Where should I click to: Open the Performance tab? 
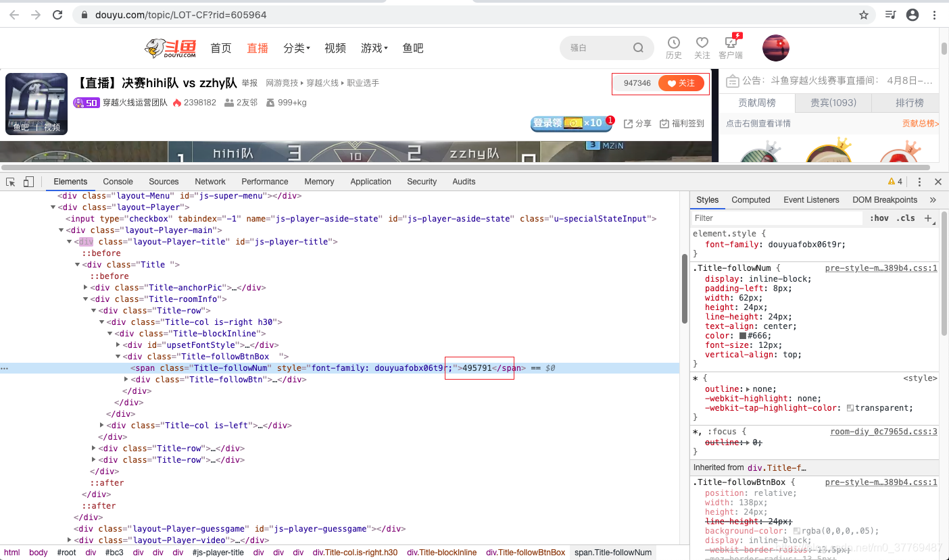pyautogui.click(x=265, y=182)
